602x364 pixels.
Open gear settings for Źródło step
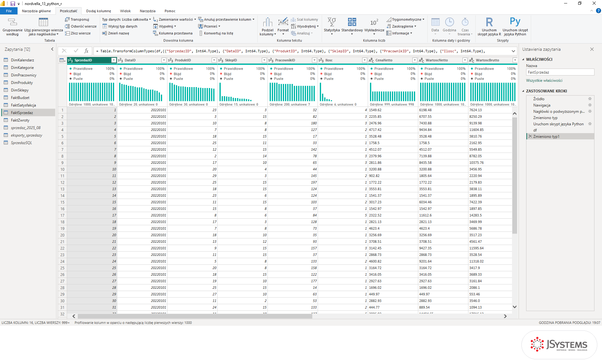pos(590,99)
